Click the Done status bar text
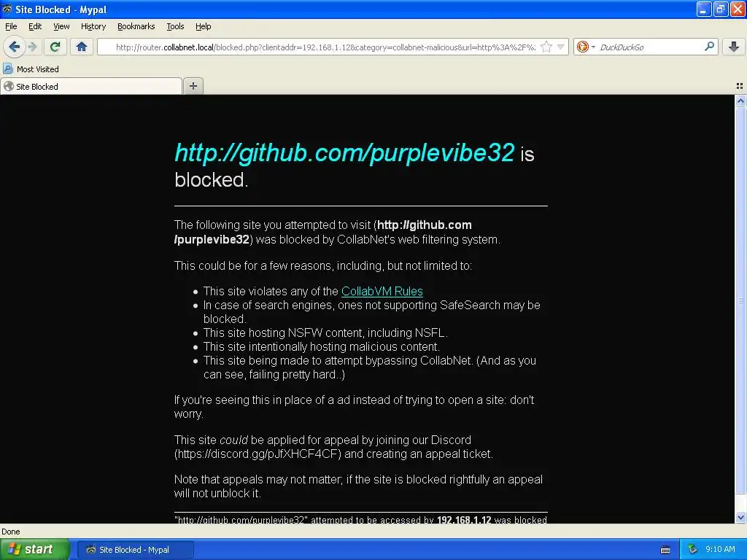This screenshot has width=747, height=560. tap(10, 532)
